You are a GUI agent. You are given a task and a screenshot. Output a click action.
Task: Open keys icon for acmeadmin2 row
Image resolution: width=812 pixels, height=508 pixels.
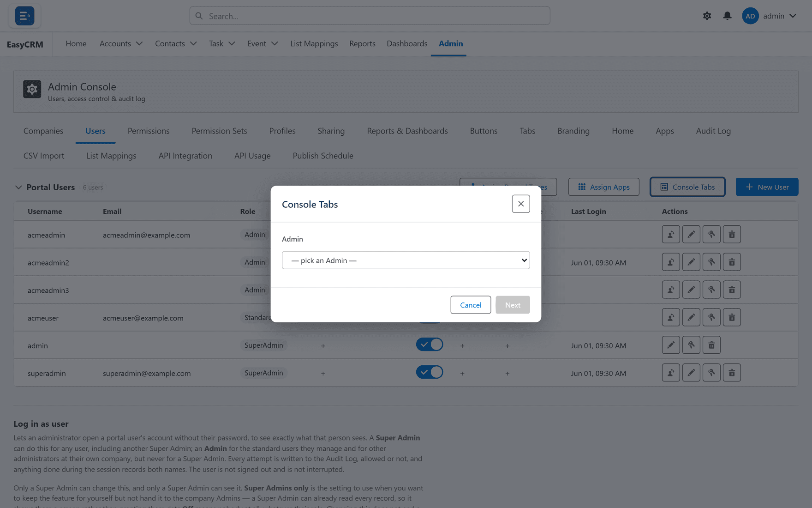711,262
